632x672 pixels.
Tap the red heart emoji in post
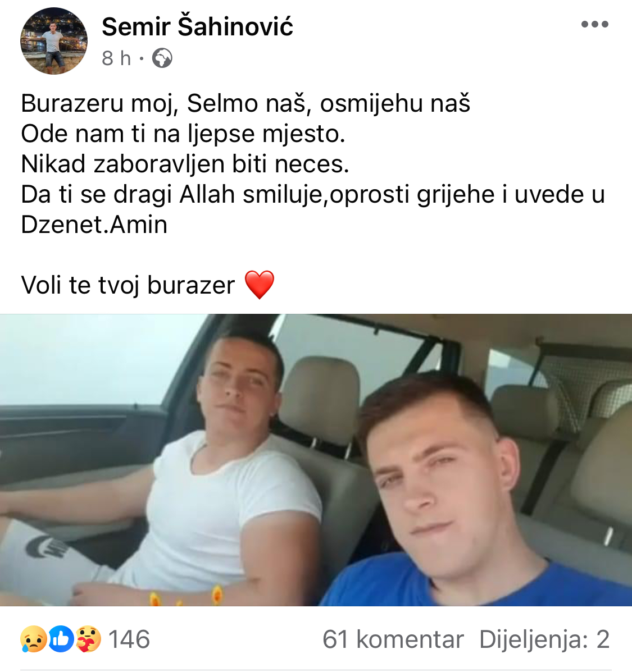click(x=260, y=285)
